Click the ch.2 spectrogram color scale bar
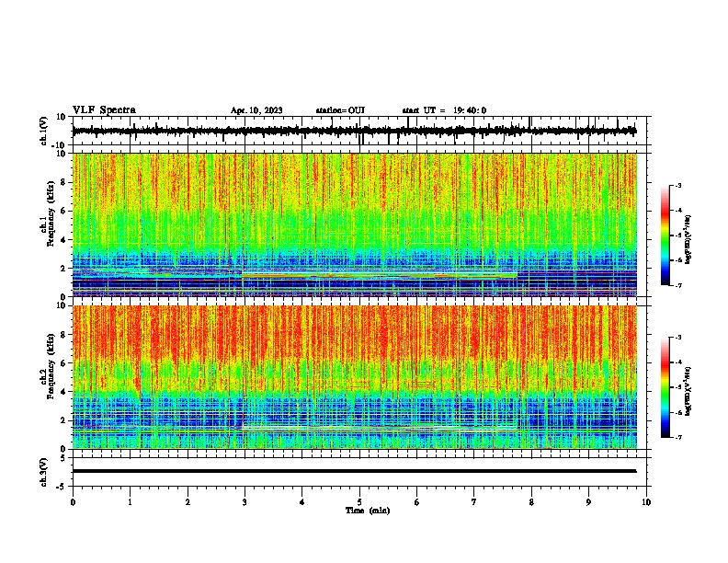This screenshot has height=563, width=728. (x=665, y=387)
